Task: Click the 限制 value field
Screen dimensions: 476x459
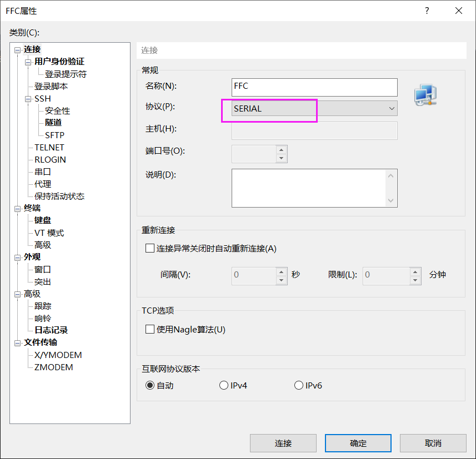Action: 386,276
